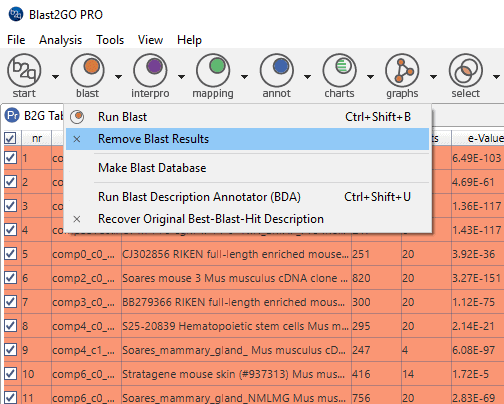
Task: Click CJ302856 RIKEN description in row 5
Action: pyautogui.click(x=235, y=254)
